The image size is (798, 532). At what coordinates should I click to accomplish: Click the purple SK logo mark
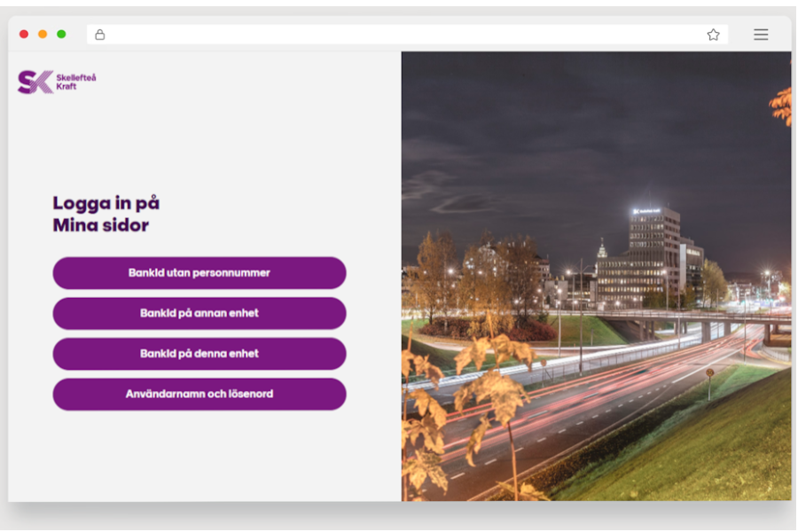(35, 82)
